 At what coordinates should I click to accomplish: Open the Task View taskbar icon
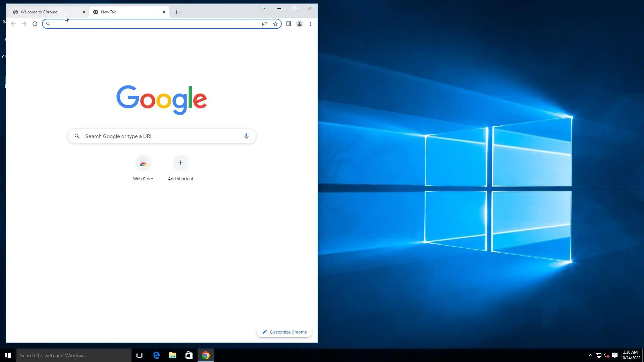coord(140,355)
